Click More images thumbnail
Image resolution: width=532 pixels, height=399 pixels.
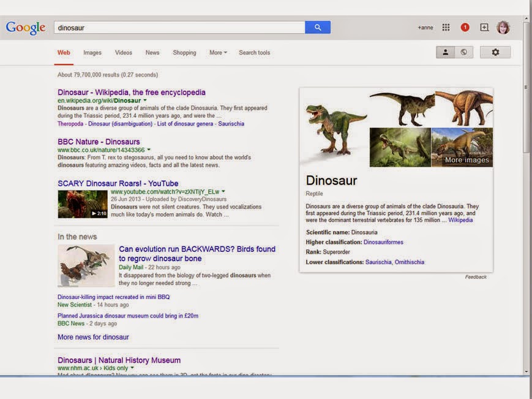[x=462, y=147]
